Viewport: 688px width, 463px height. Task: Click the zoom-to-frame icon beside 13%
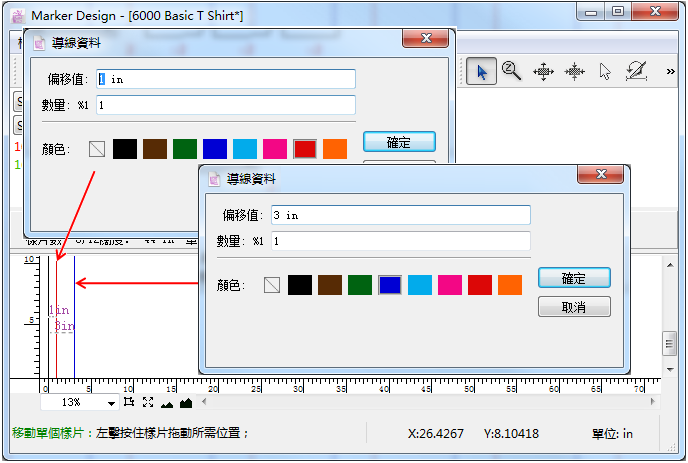pyautogui.click(x=129, y=402)
